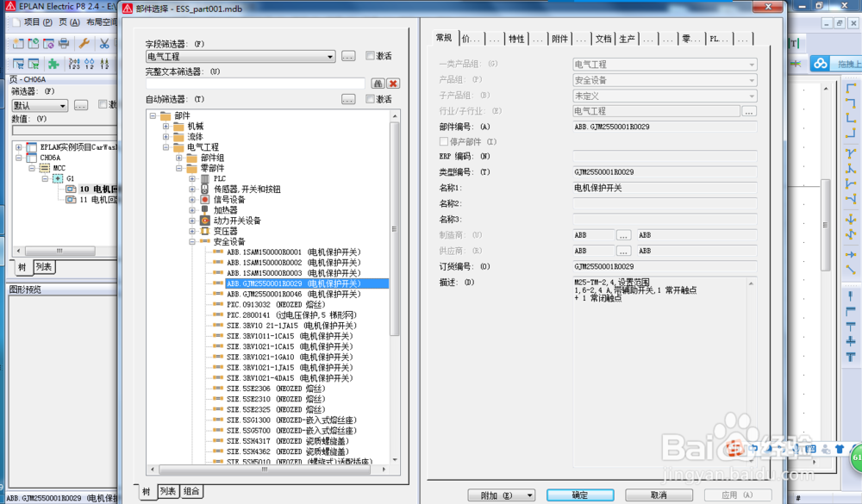The height and width of the screenshot is (504, 862).
Task: Click the ... button next to 制造商
Action: [623, 235]
